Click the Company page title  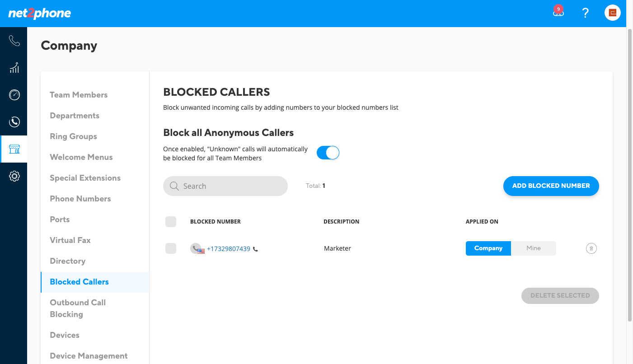(69, 46)
